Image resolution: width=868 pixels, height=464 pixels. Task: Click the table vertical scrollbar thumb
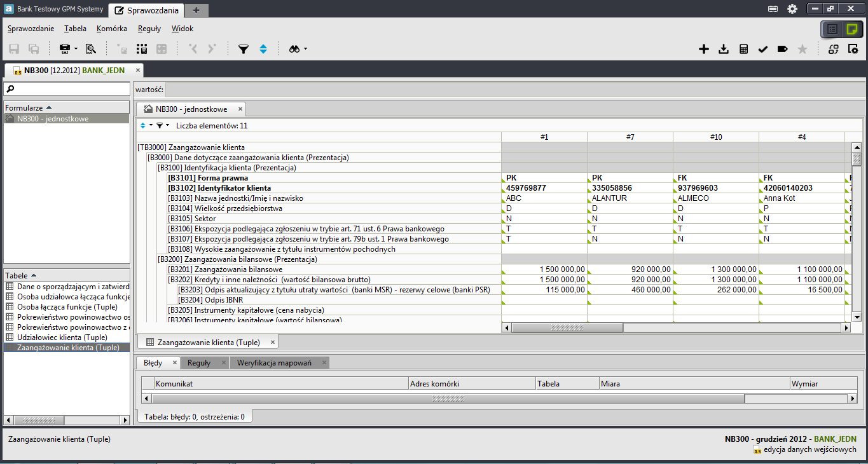(857, 159)
